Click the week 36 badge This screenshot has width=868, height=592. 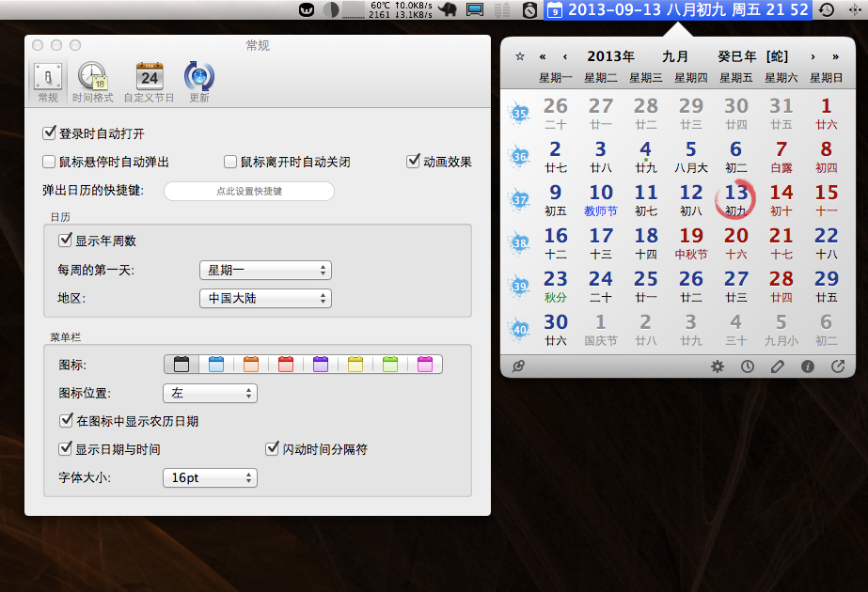pos(519,157)
